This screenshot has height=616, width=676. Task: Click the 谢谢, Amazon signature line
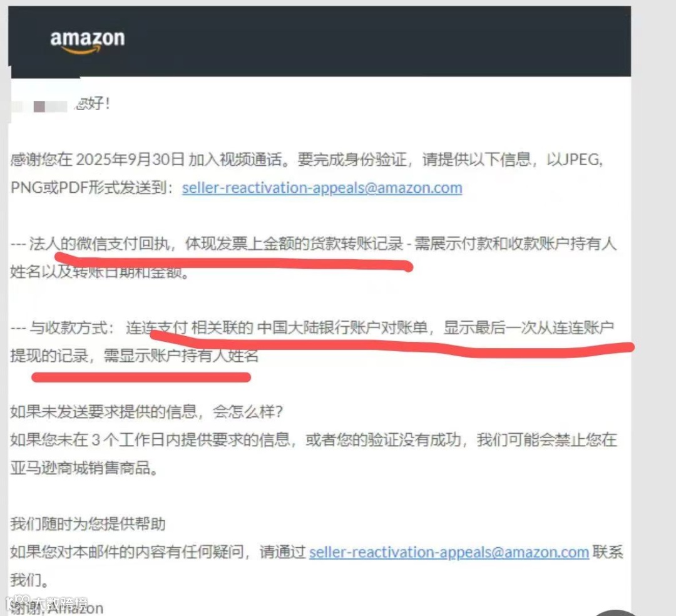57,608
